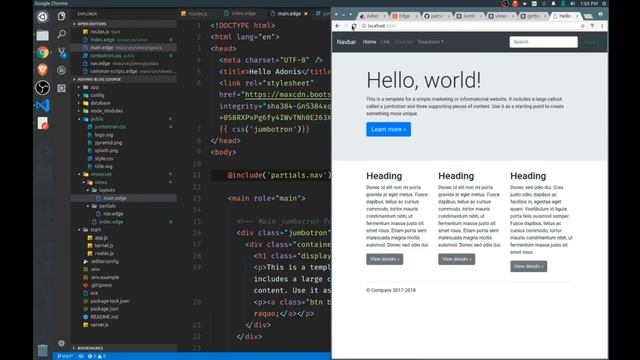Viewport: 640px width, 360px height.
Task: Open the Manage gear icon in VS Code
Action: [62, 343]
